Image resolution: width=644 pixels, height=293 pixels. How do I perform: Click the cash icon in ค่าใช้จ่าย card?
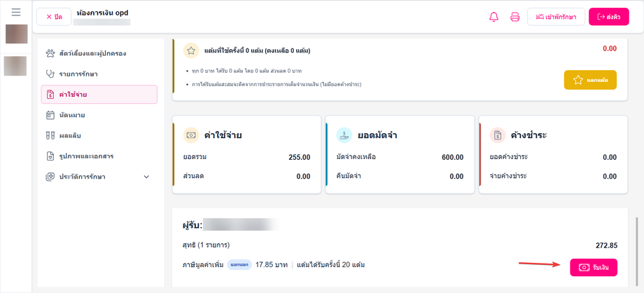[191, 135]
